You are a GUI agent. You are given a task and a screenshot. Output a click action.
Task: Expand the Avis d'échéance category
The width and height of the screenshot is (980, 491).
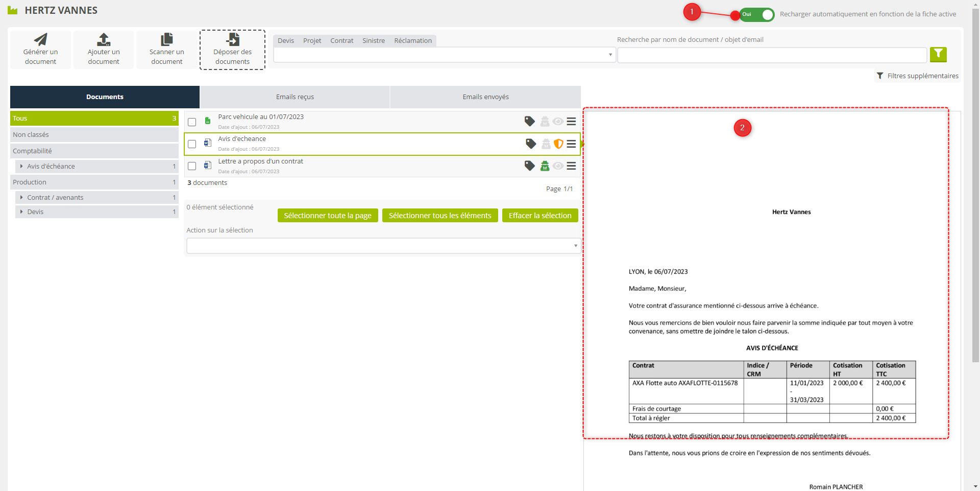point(21,166)
